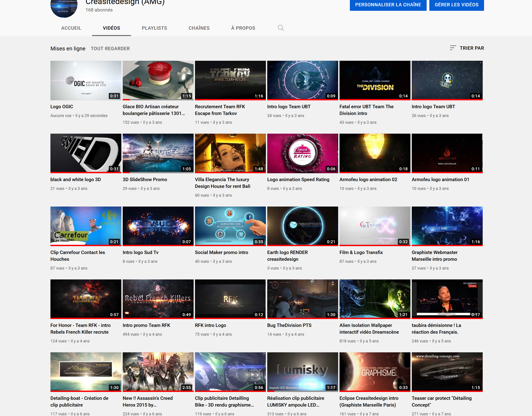This screenshot has height=416, width=532.
Task: Click the channel search magnifier icon
Action: [281, 28]
